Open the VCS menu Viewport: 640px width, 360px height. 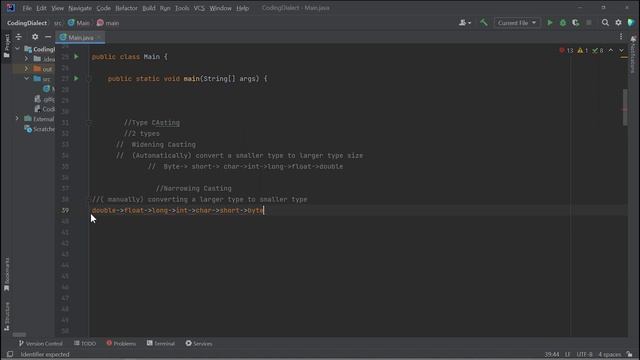click(199, 8)
